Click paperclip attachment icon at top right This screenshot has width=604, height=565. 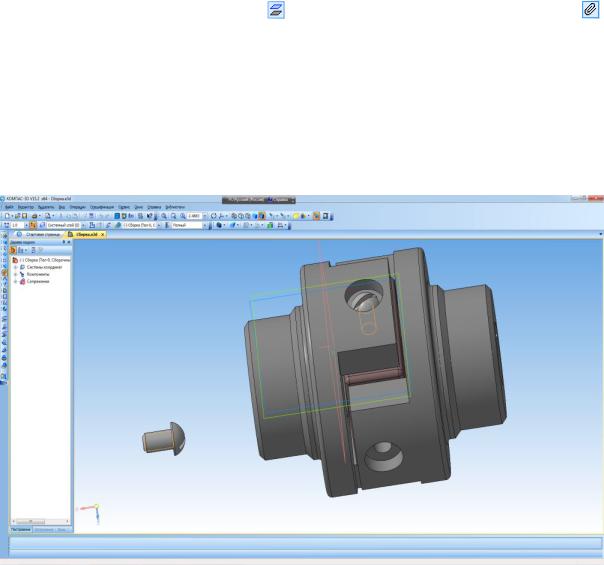(x=590, y=10)
